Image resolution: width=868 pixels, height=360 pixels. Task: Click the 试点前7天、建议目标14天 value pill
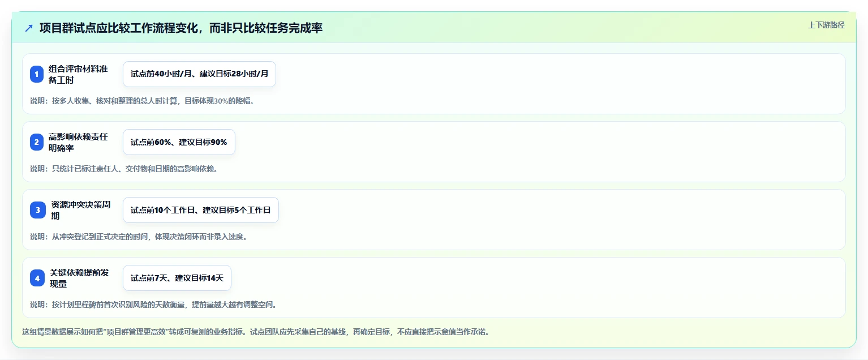[177, 278]
